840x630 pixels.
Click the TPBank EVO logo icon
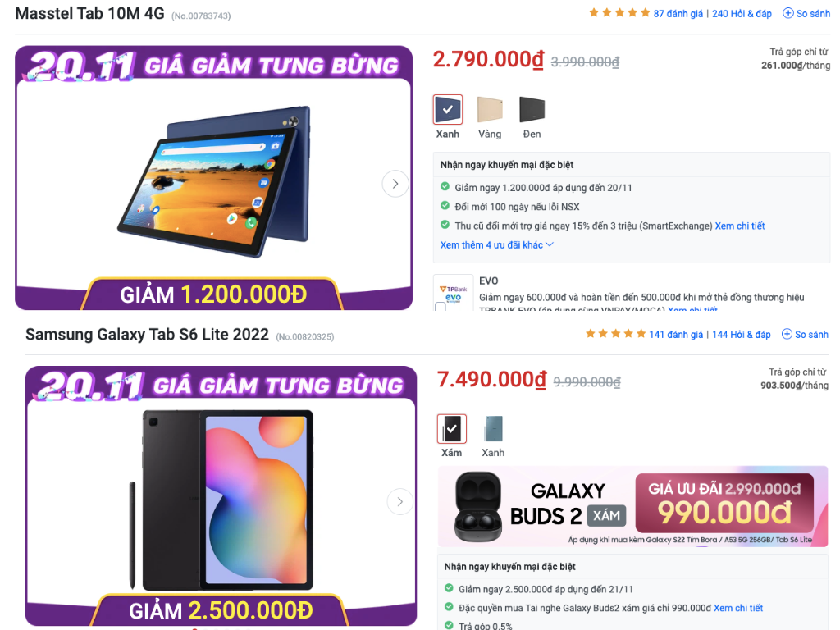click(453, 293)
